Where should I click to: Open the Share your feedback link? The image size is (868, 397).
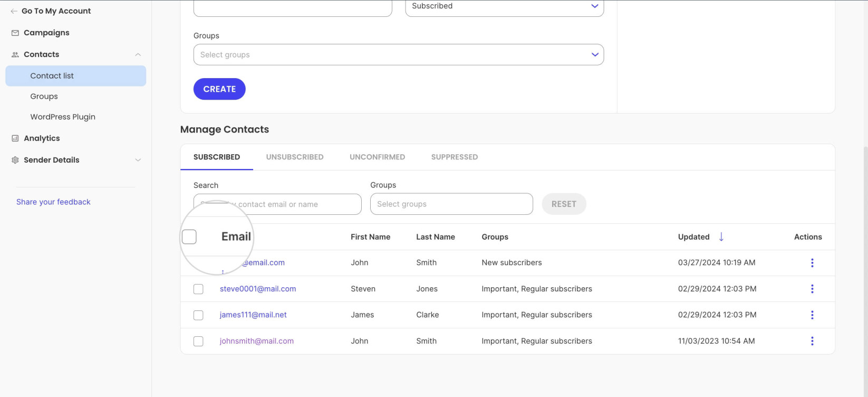pos(53,202)
